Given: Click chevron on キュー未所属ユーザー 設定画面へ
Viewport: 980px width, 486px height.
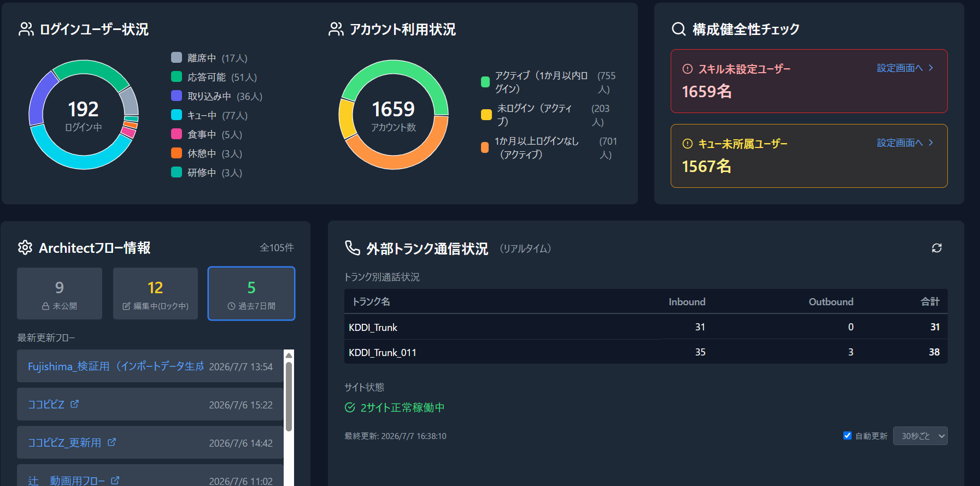Looking at the screenshot, I should [931, 143].
